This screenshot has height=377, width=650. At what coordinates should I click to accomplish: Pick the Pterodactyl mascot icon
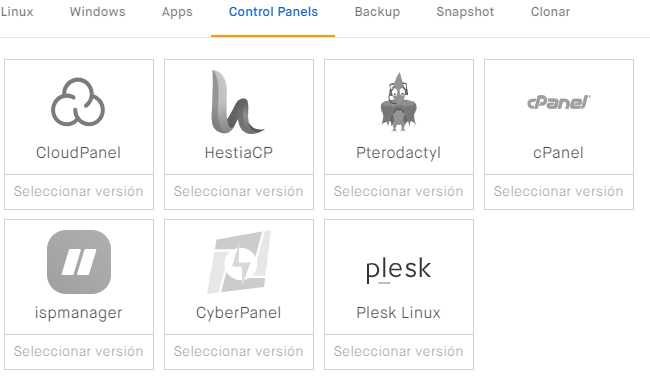tap(398, 102)
